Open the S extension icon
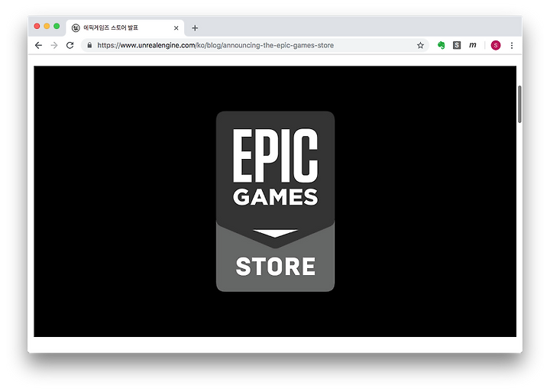The width and height of the screenshot is (550, 392). tap(457, 45)
